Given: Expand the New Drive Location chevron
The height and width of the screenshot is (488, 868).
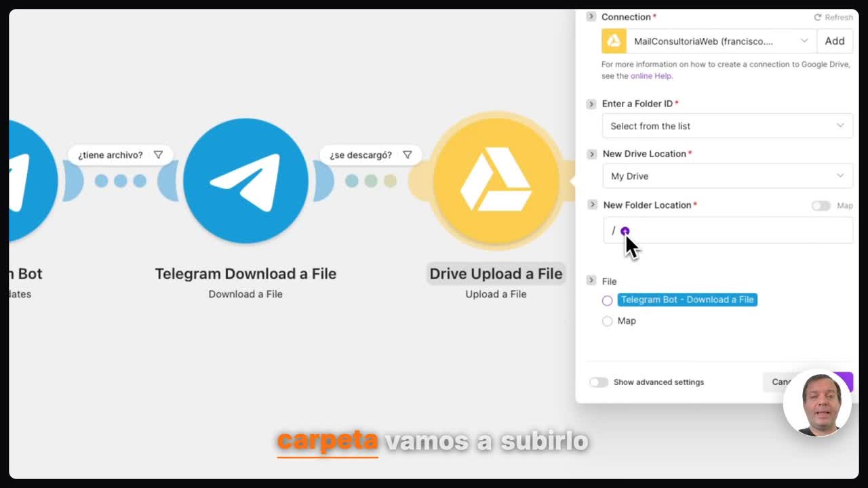Looking at the screenshot, I should coord(592,154).
